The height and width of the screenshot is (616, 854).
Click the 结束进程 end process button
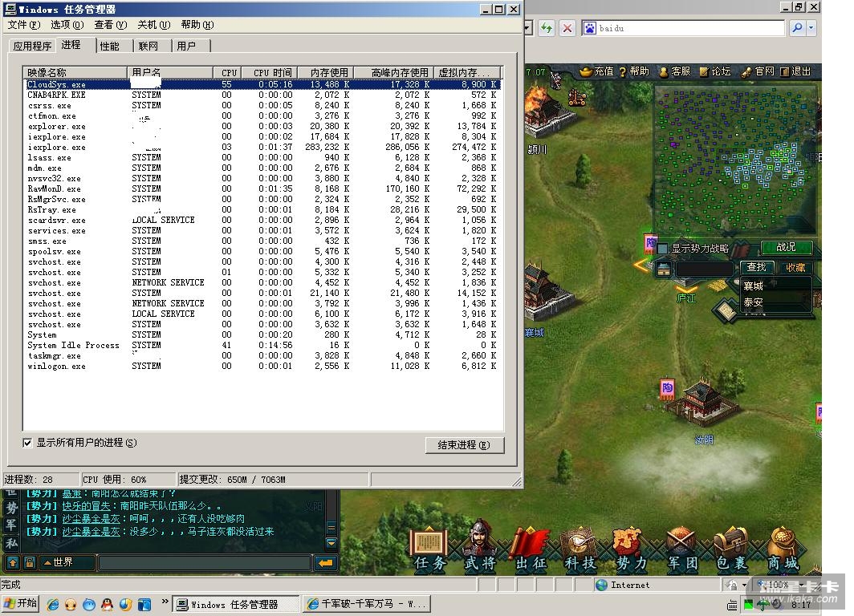[464, 445]
